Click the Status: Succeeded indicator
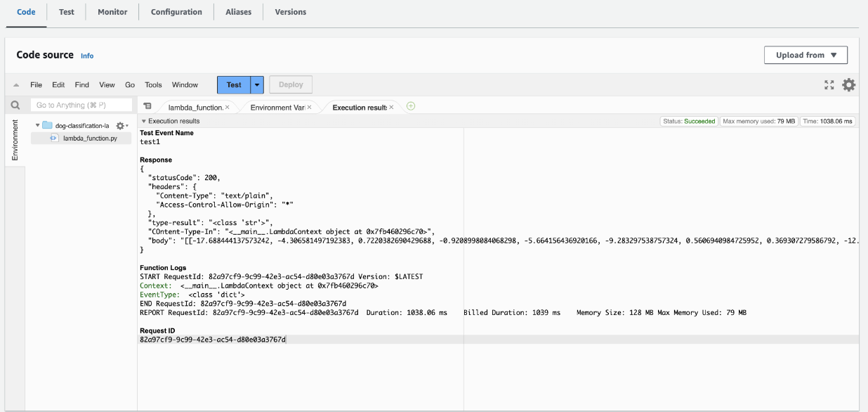Image resolution: width=868 pixels, height=412 pixels. (689, 121)
